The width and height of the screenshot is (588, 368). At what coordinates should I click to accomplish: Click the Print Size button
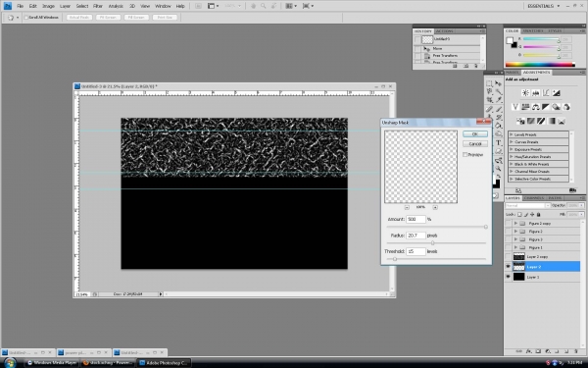(165, 18)
